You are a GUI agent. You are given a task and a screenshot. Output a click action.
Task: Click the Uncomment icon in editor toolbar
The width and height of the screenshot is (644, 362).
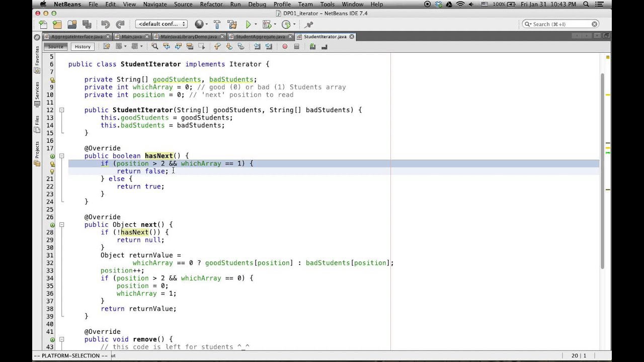[x=324, y=46]
